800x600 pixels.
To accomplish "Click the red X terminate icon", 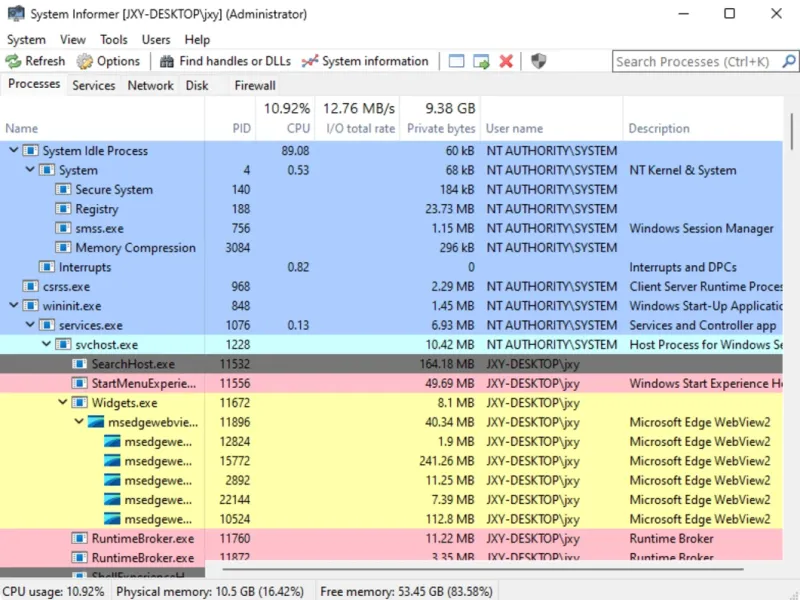I will (x=506, y=61).
